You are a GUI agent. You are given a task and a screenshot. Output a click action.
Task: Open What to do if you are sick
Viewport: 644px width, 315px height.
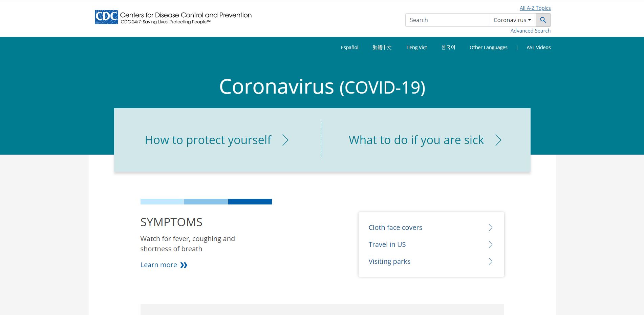pyautogui.click(x=416, y=140)
